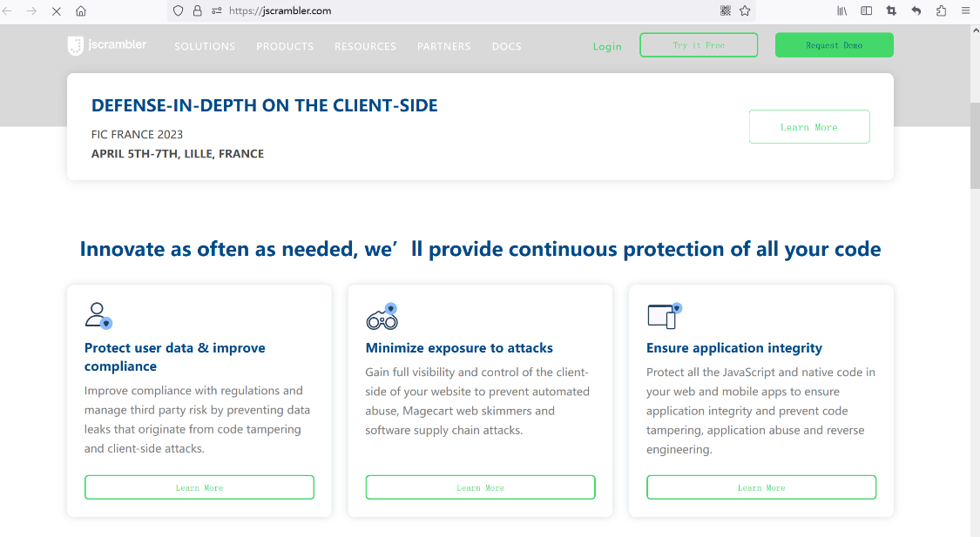
Task: Click the scrollbar up arrow
Action: (x=975, y=30)
